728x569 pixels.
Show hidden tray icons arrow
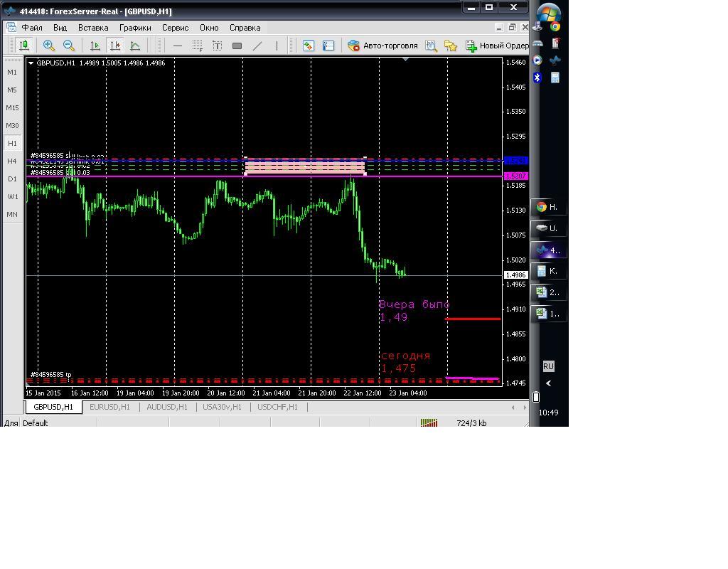pos(548,383)
